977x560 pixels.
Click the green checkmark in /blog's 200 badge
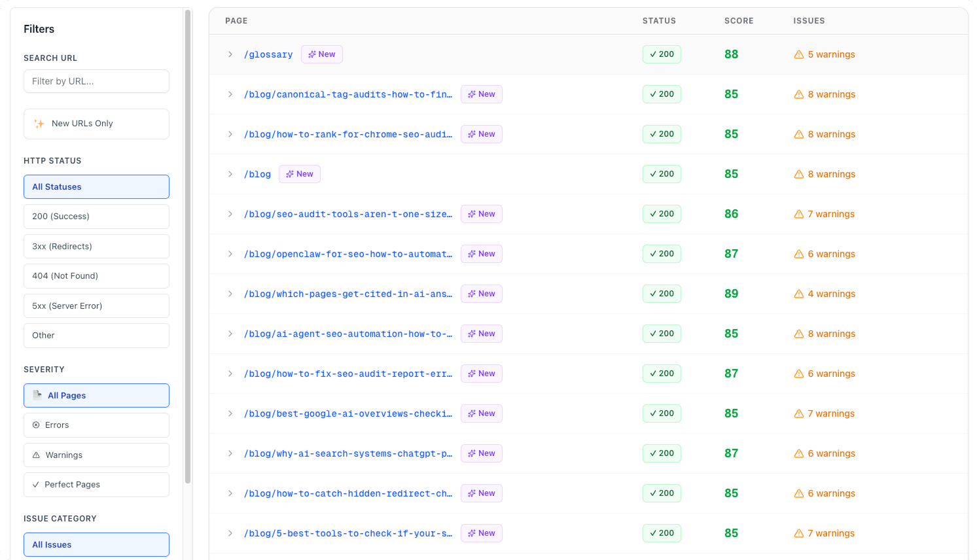click(653, 174)
